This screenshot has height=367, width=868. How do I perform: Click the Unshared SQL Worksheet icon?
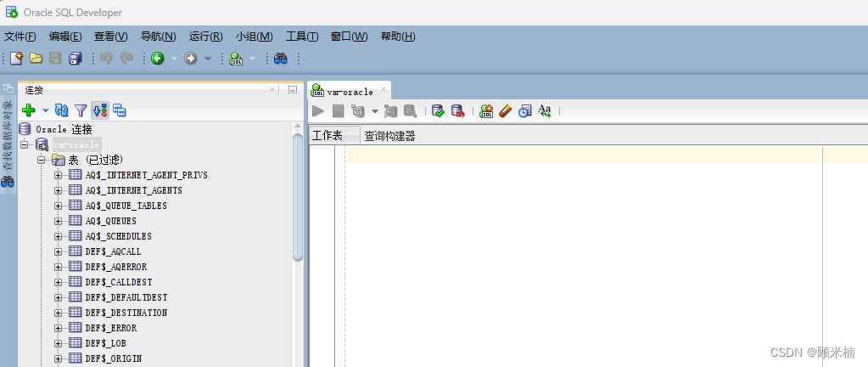(x=486, y=111)
